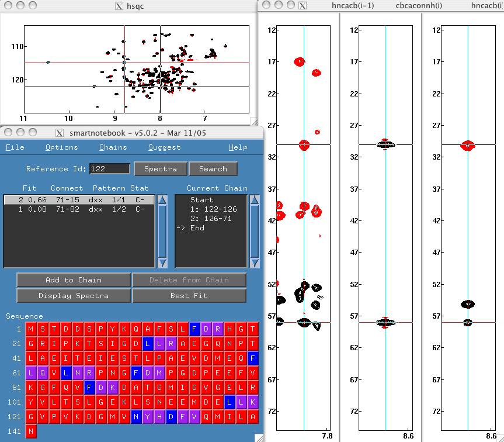Open the File menu
Image resolution: width=504 pixels, height=442 pixels.
15,147
